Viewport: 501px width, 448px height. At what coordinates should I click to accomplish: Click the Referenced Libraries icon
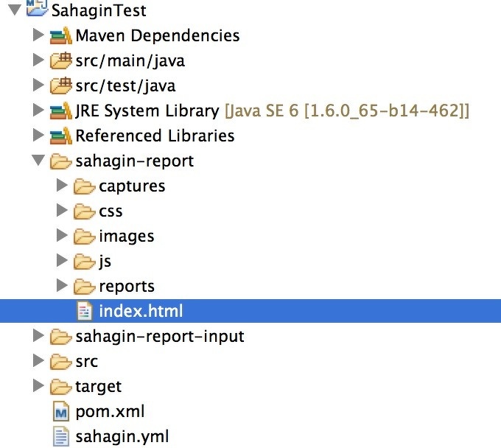[x=60, y=136]
